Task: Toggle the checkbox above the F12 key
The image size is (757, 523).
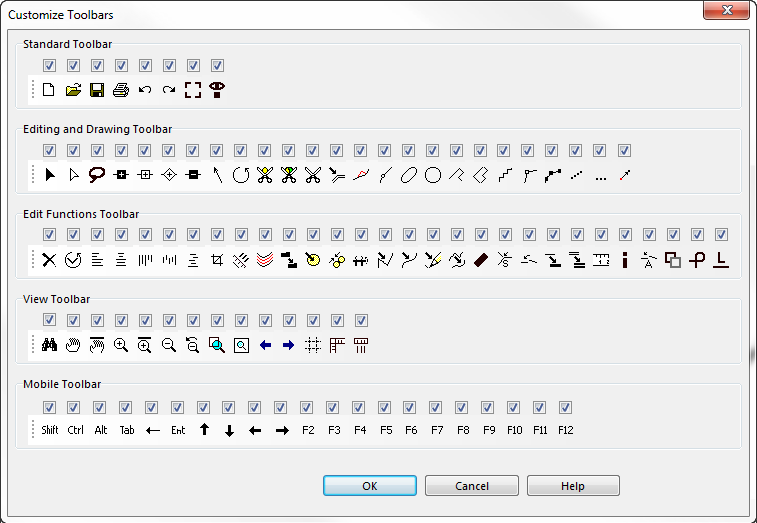Action: click(565, 407)
